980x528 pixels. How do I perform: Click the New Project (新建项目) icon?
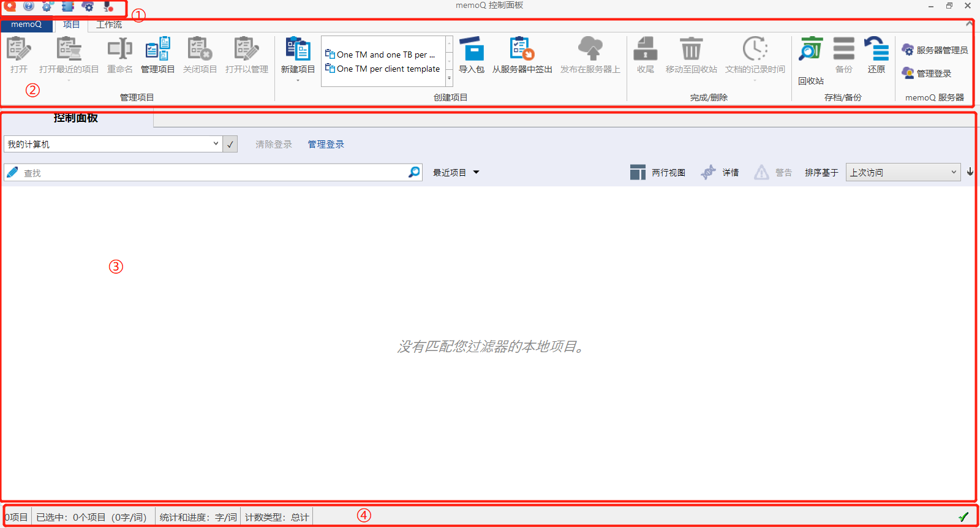298,50
